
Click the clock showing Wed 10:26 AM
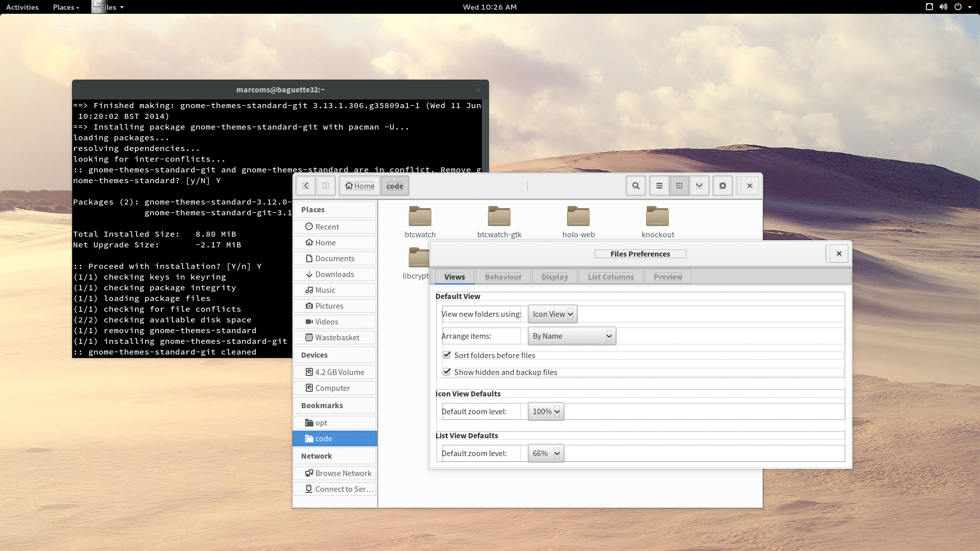489,7
